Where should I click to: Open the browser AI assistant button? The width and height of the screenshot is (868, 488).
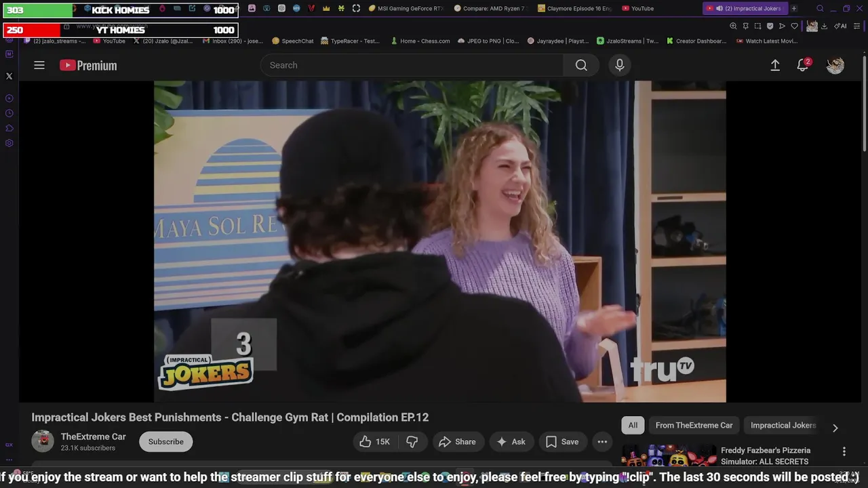[x=840, y=26]
